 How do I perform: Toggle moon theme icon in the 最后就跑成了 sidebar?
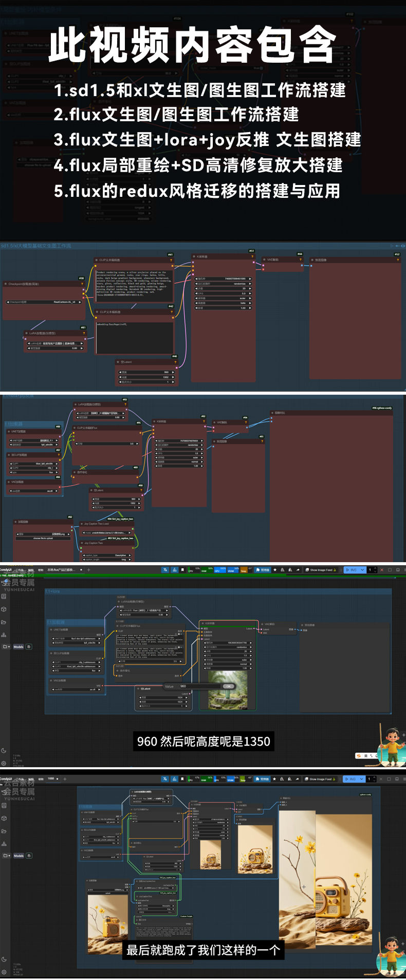point(4,959)
